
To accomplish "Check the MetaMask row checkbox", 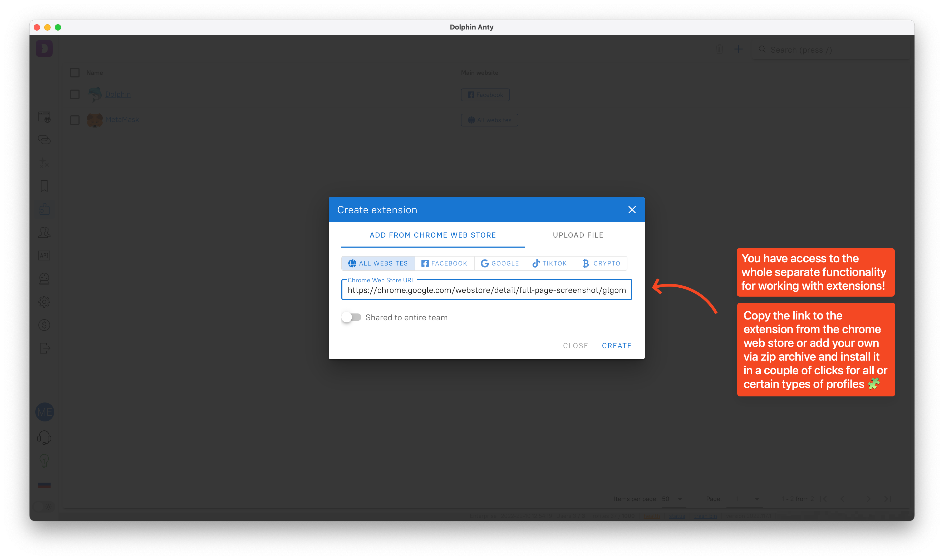I will pyautogui.click(x=75, y=120).
